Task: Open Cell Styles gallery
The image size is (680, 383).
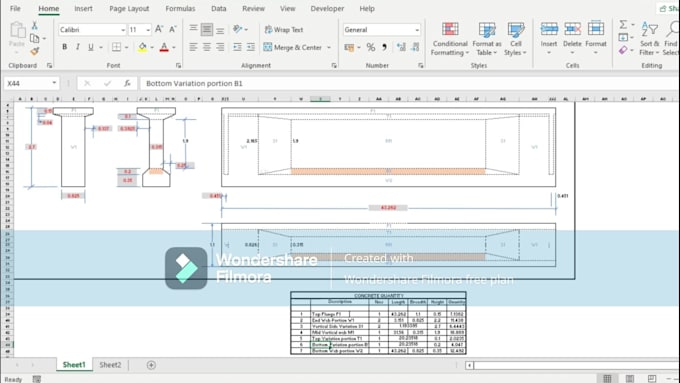Action: 515,39
